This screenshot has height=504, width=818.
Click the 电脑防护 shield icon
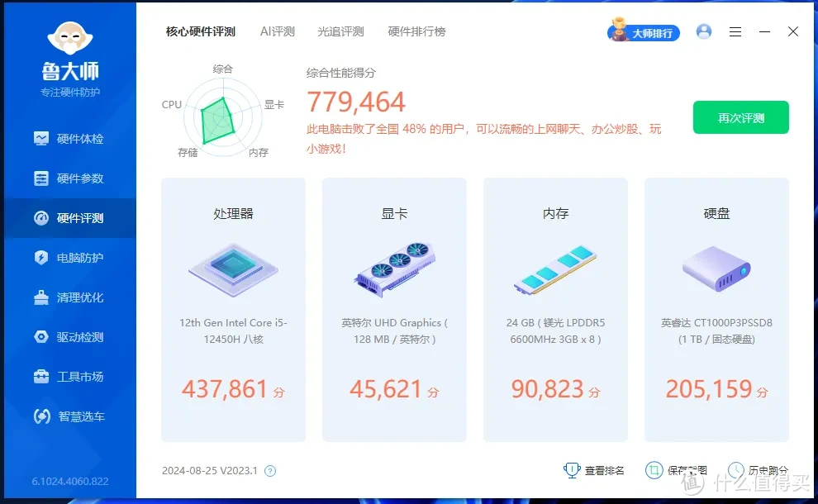click(x=41, y=258)
